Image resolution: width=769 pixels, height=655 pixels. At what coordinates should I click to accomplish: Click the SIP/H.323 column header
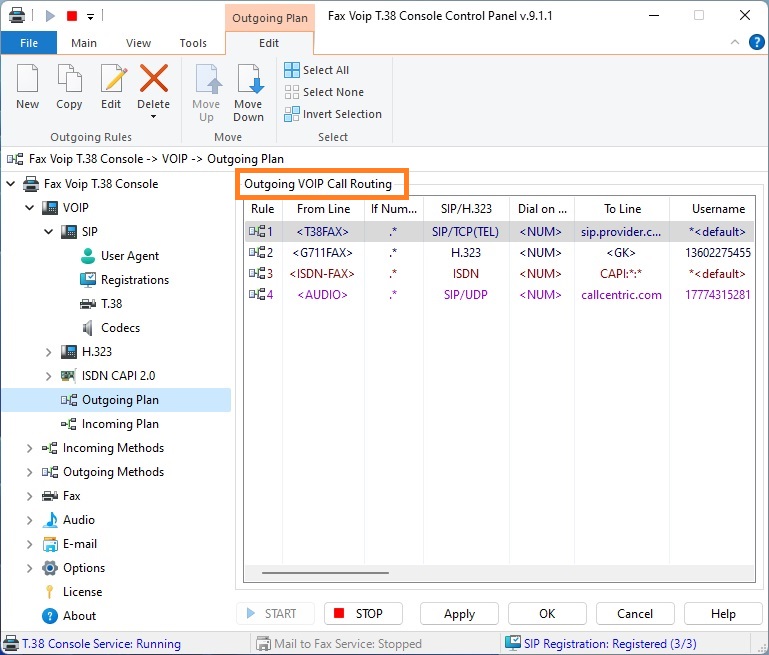(466, 209)
